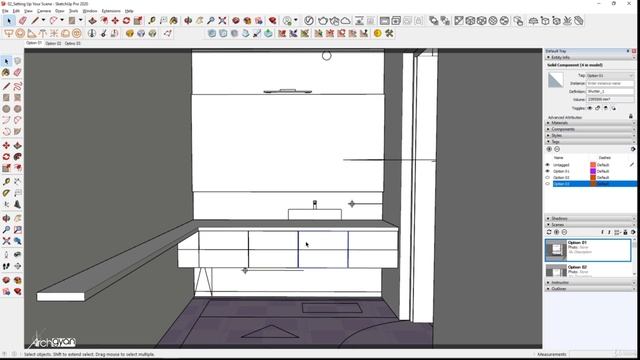The image size is (640, 360).
Task: Open the Camera menu
Action: [44, 11]
